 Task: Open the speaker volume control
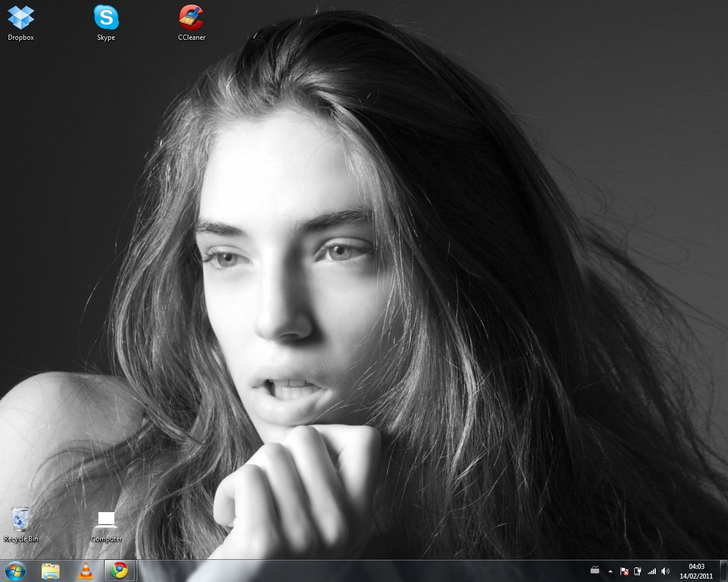[665, 571]
